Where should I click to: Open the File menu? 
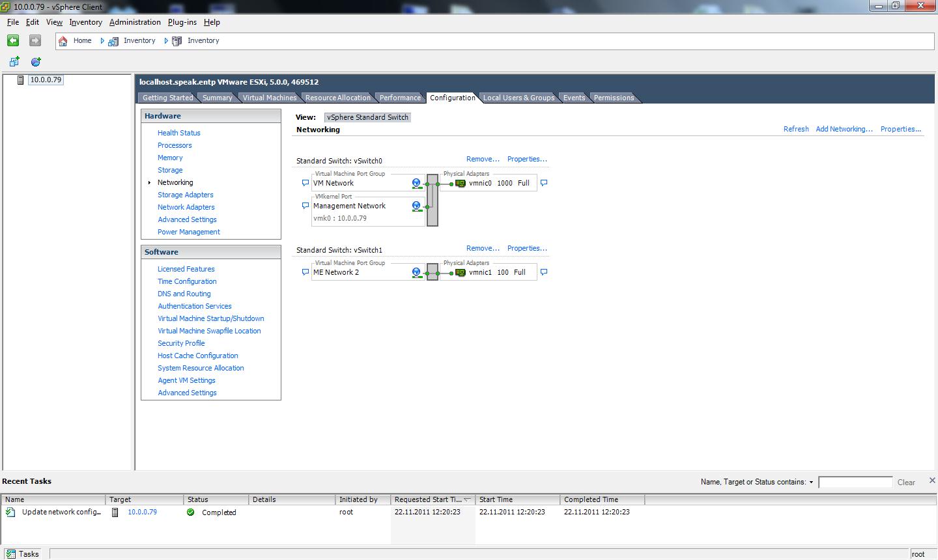point(13,22)
